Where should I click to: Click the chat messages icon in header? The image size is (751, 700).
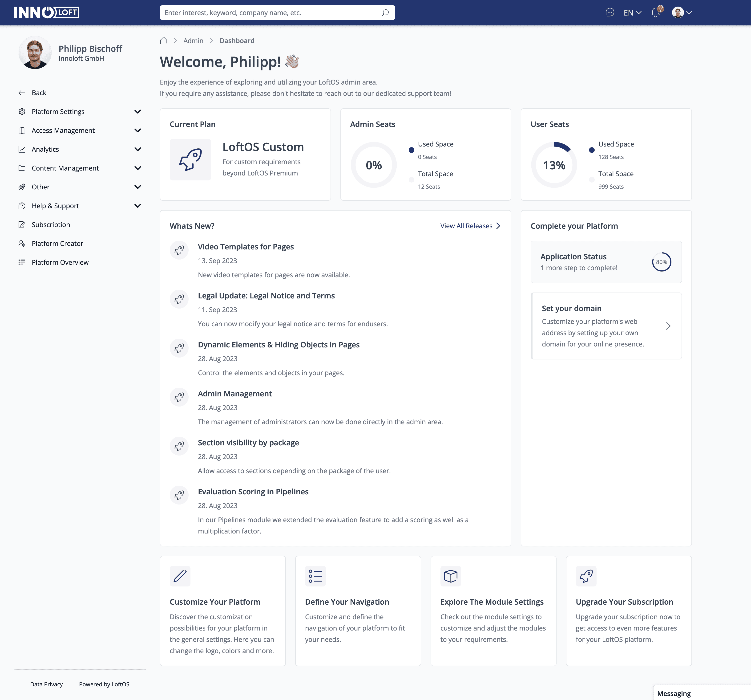(x=609, y=12)
